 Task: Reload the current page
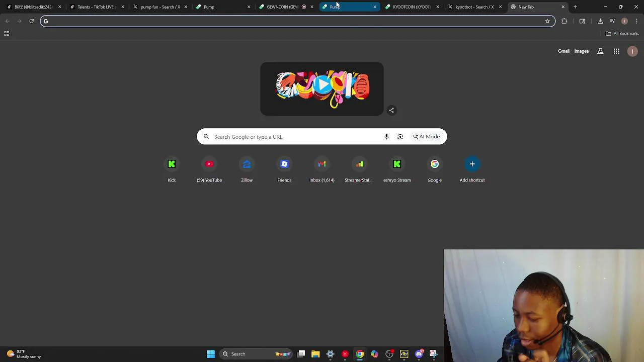point(31,21)
